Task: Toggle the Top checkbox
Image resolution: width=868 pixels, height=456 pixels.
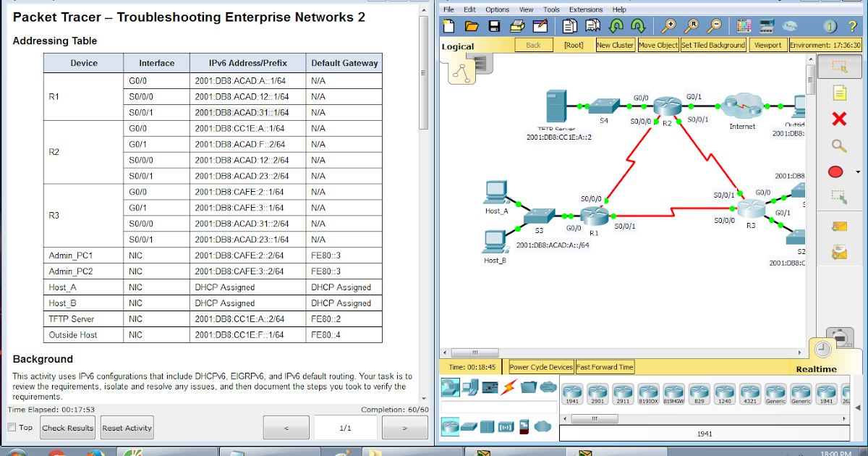Action: [x=12, y=427]
